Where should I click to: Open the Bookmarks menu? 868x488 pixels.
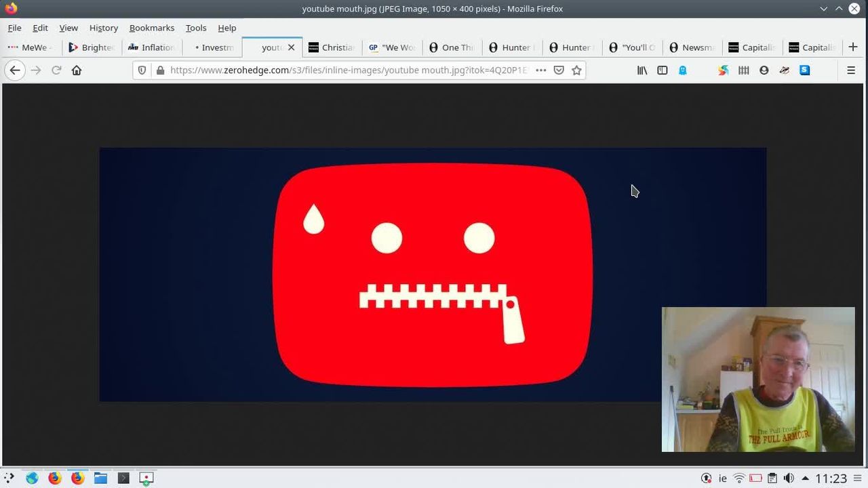click(151, 28)
